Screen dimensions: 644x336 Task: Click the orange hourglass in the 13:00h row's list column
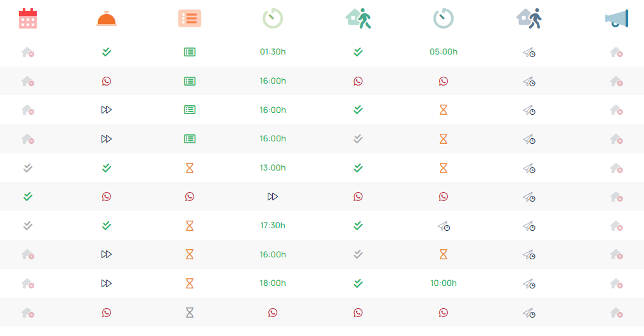(x=189, y=168)
